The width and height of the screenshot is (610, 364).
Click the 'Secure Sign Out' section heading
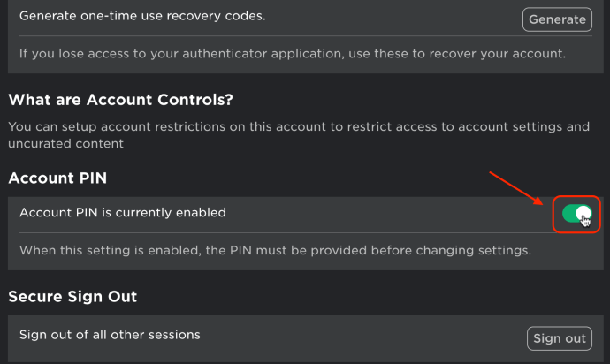point(72,297)
